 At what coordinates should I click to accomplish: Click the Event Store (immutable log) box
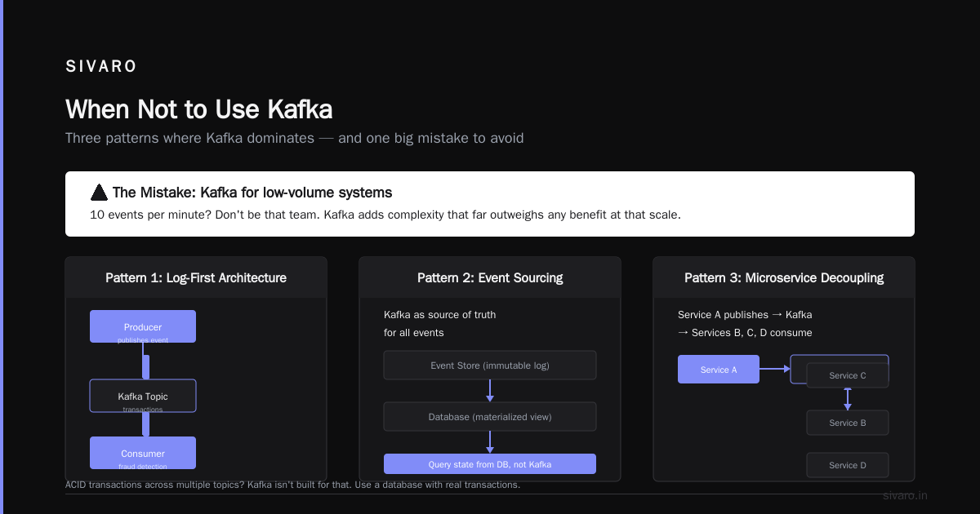490,366
